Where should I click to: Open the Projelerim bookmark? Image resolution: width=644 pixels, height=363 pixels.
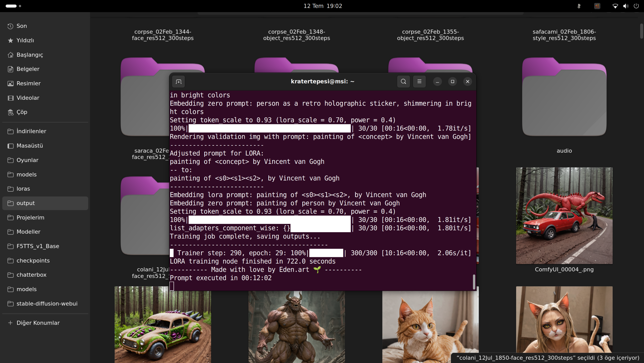pyautogui.click(x=45, y=218)
